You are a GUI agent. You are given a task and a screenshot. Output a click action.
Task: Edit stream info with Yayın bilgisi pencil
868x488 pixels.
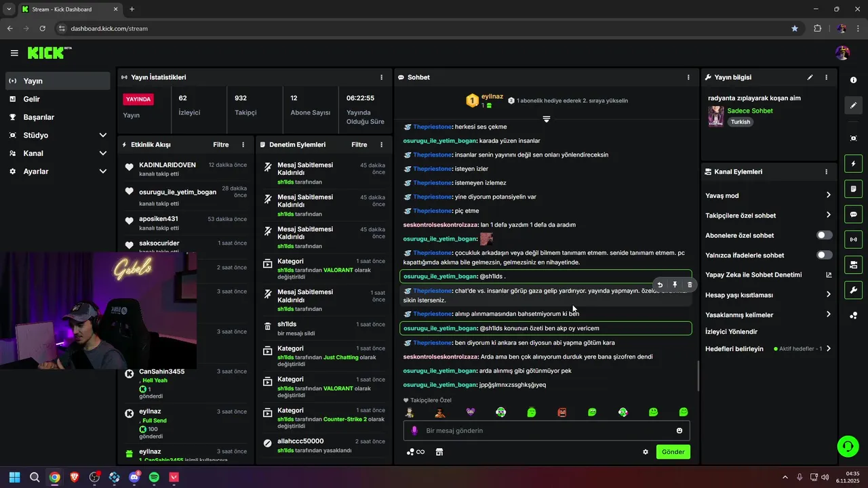tap(810, 77)
